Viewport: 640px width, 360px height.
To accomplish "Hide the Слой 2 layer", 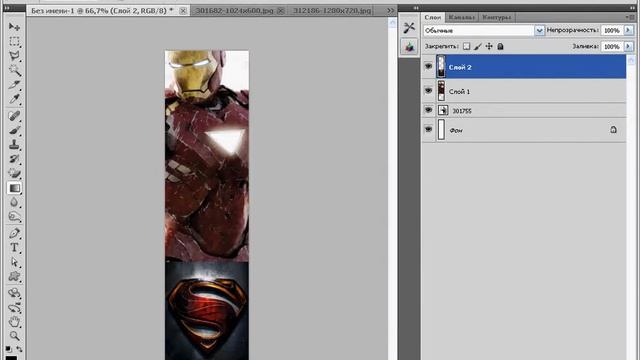I will 428,66.
